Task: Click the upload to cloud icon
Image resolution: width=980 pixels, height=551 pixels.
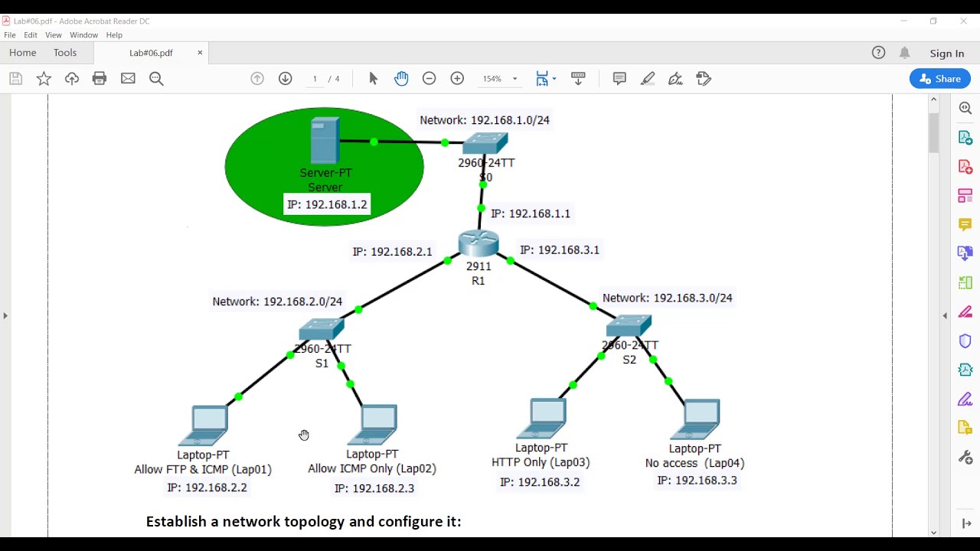Action: pos(72,78)
